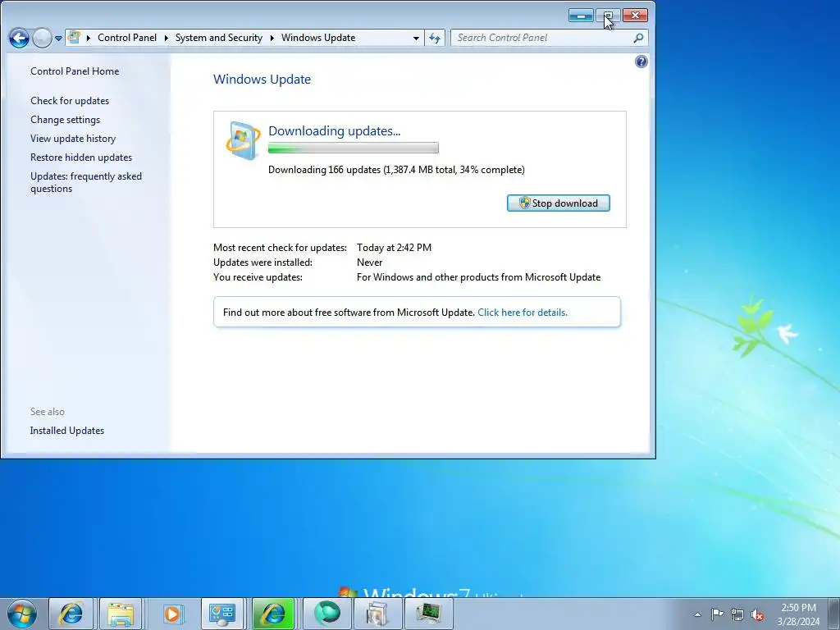Open Windows Explorer folder on taskbar

(x=121, y=614)
